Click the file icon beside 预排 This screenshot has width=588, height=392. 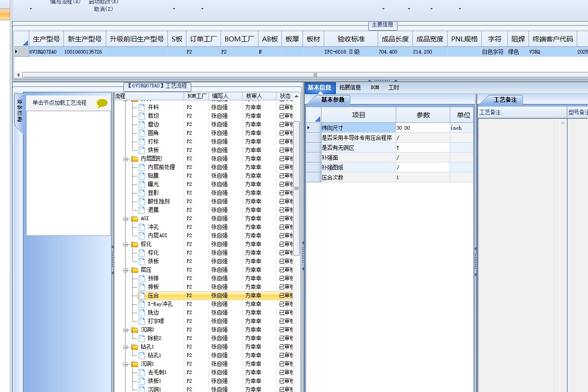pos(142,278)
